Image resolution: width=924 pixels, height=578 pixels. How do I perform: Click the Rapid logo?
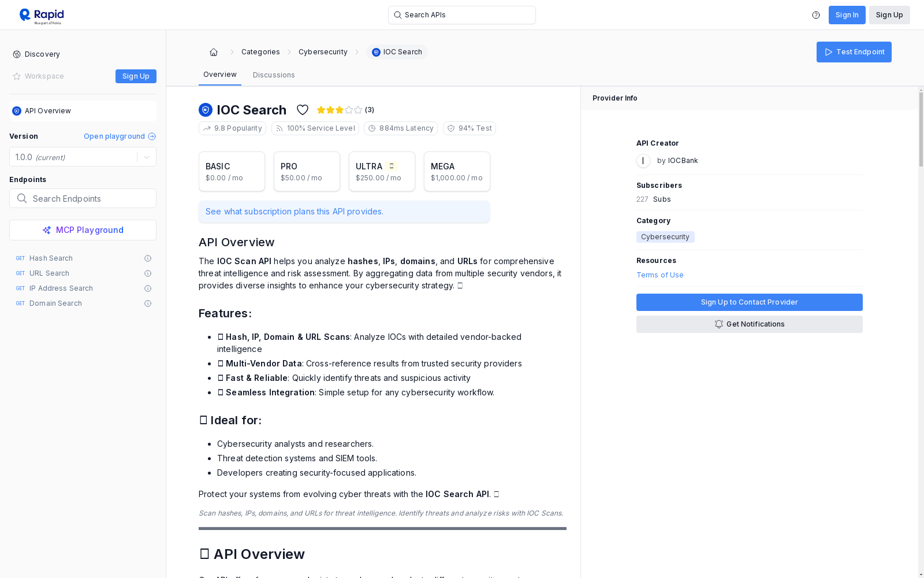click(x=42, y=16)
